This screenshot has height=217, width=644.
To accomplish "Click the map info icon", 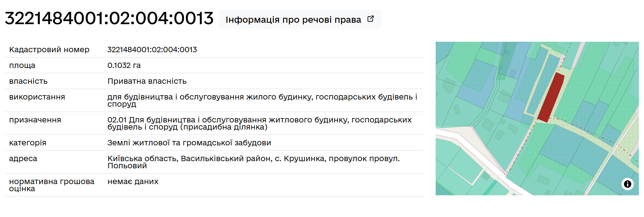I will pyautogui.click(x=627, y=184).
